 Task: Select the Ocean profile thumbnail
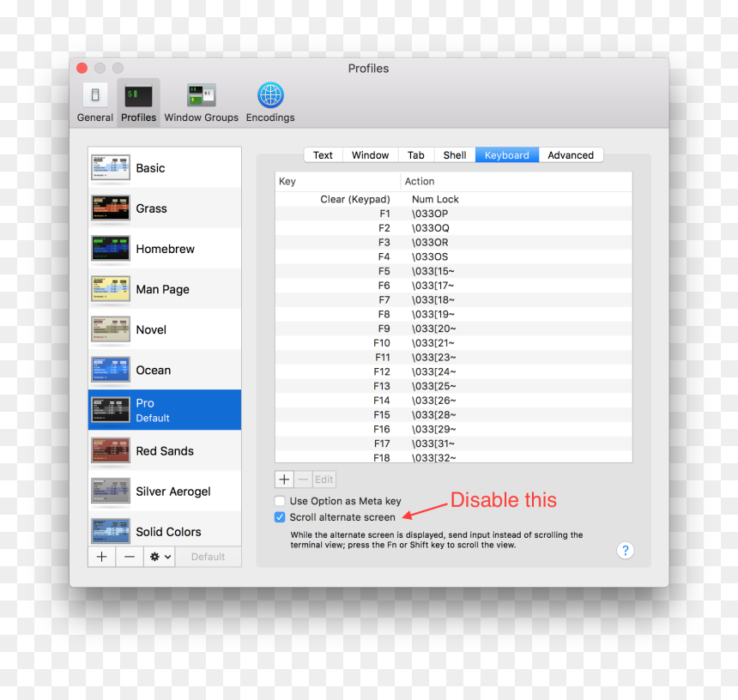(111, 371)
